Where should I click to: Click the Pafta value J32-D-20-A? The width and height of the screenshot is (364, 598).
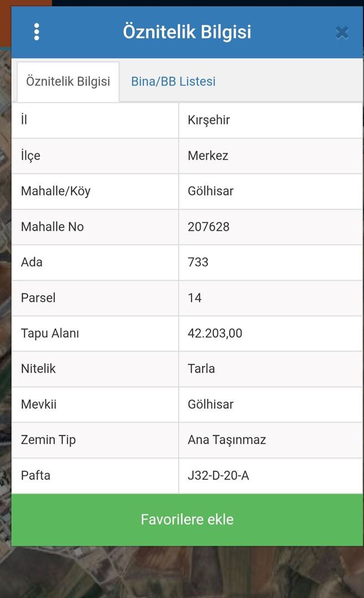point(219,476)
